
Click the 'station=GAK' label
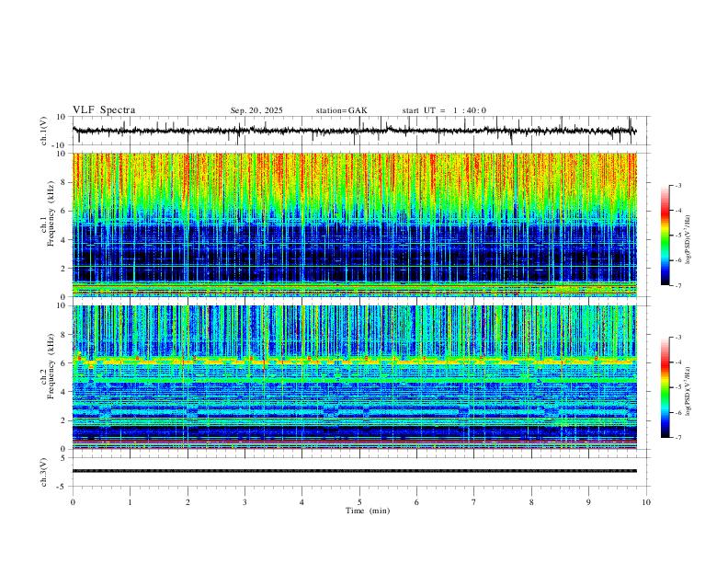point(341,110)
